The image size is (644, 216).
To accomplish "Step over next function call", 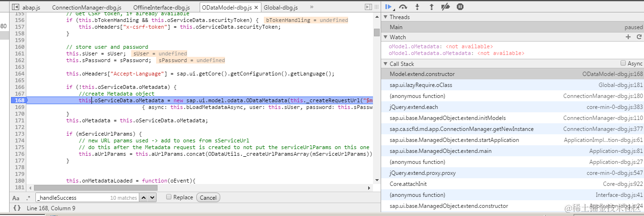I will (x=403, y=7).
